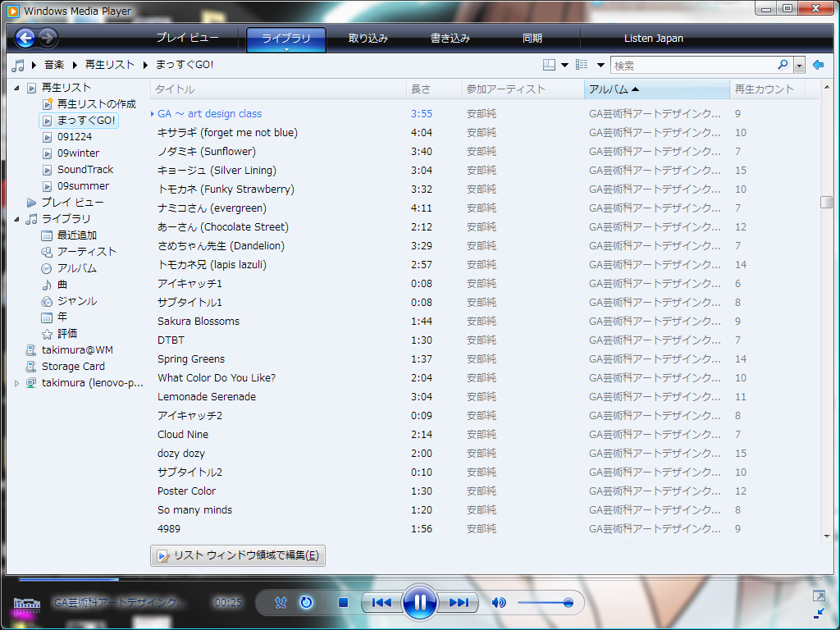Select 年 in library tree
840x630 pixels.
coord(62,317)
